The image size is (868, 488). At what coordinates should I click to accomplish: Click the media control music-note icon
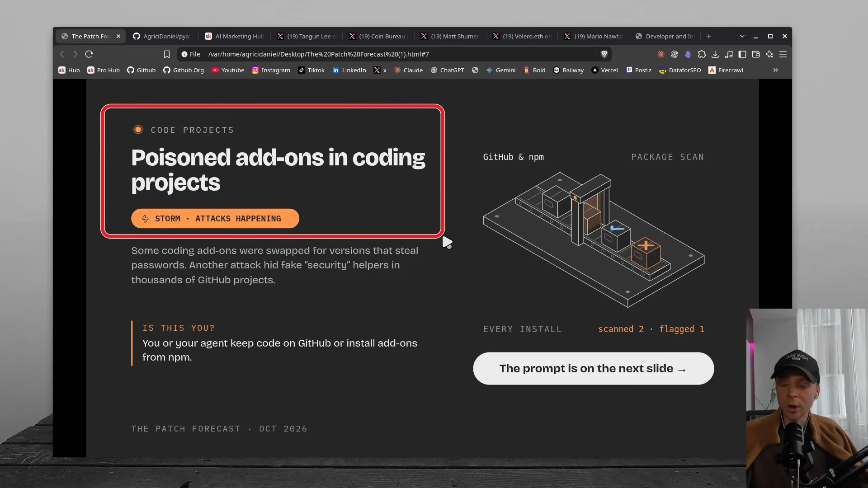coord(729,54)
